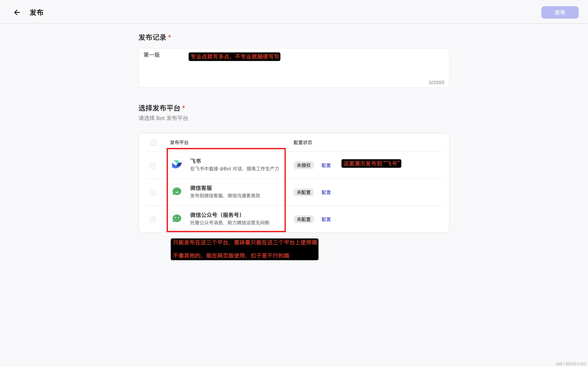Click the 微信公众号 green bubble icon
588x367 pixels.
(x=177, y=218)
